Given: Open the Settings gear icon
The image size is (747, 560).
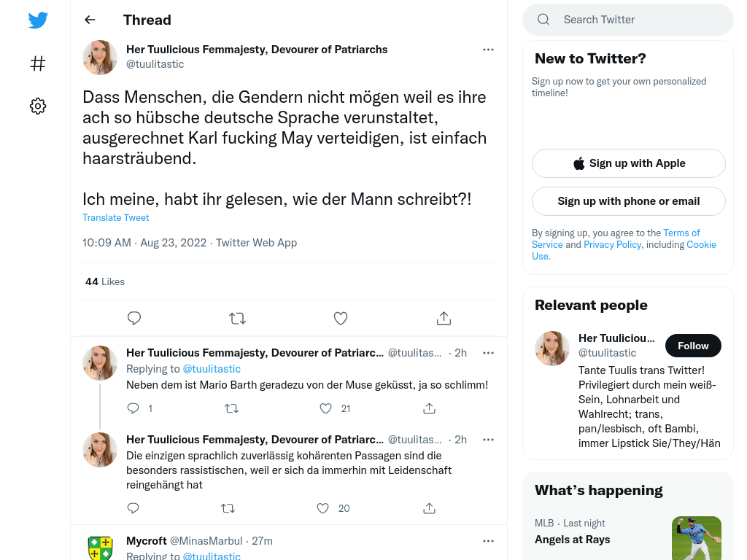Looking at the screenshot, I should coord(38,106).
